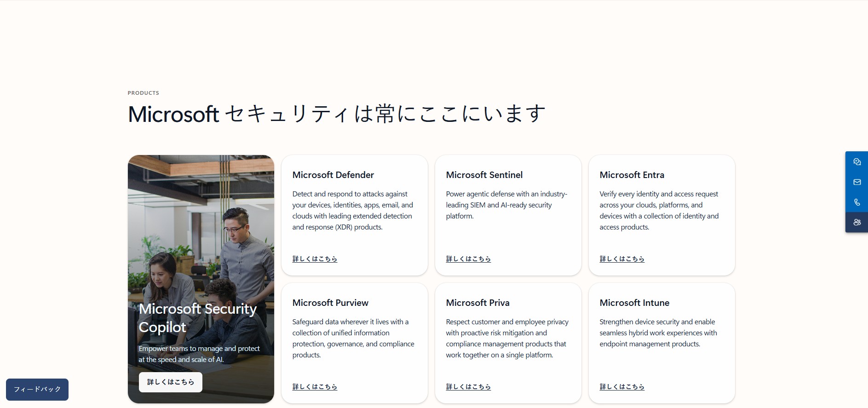868x408 pixels.
Task: Click the Defender description about XDR products
Action: click(x=353, y=211)
